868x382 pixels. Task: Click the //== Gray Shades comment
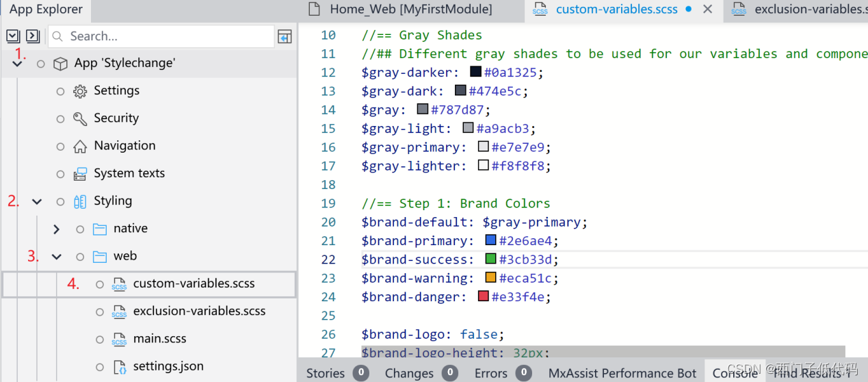pos(422,35)
